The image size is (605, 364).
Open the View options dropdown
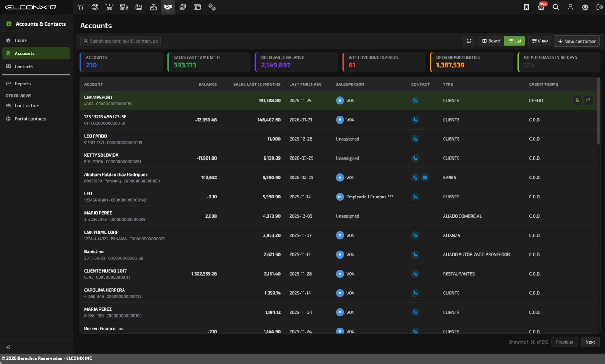pyautogui.click(x=540, y=41)
